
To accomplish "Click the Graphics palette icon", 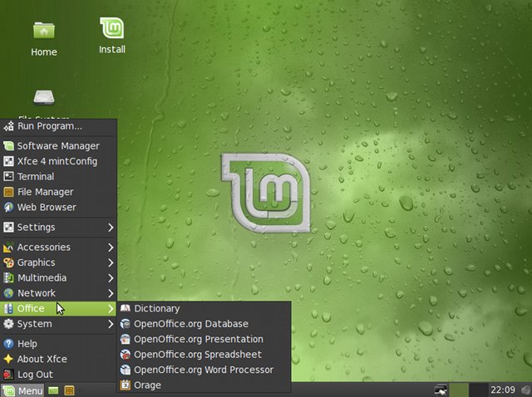I will click(x=8, y=262).
